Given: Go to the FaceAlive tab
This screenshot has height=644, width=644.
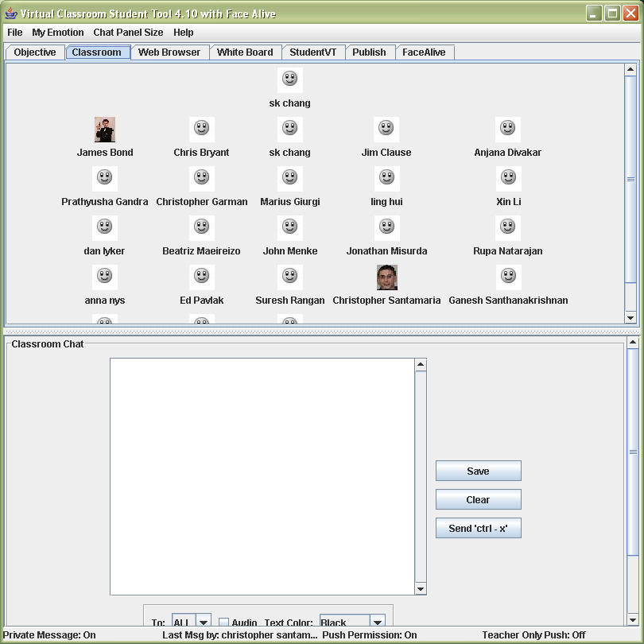Looking at the screenshot, I should [x=425, y=52].
